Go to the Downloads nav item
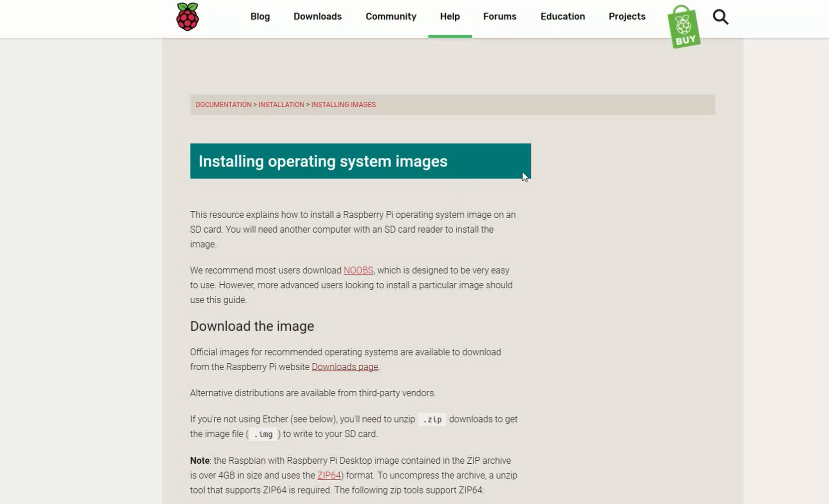Viewport: 829px width, 504px height. (x=318, y=16)
